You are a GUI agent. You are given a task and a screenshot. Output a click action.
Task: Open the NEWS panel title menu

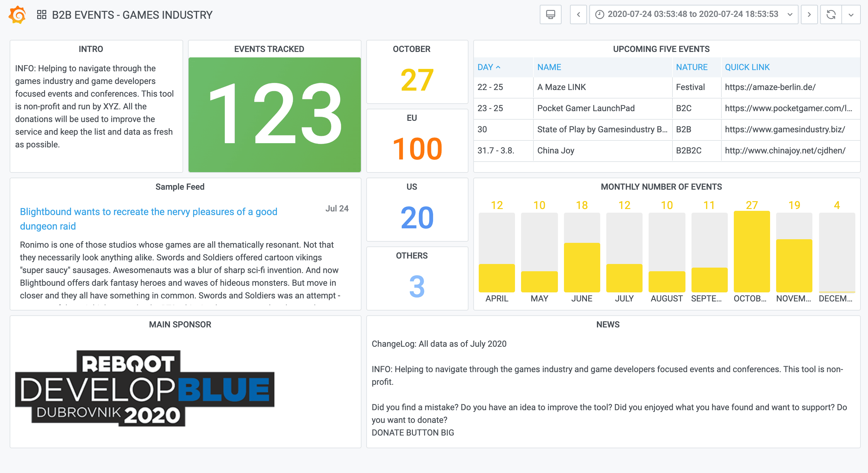point(607,324)
